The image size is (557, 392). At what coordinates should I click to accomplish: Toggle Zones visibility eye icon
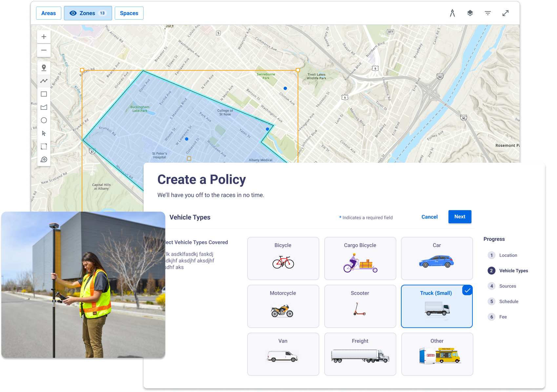pos(73,13)
